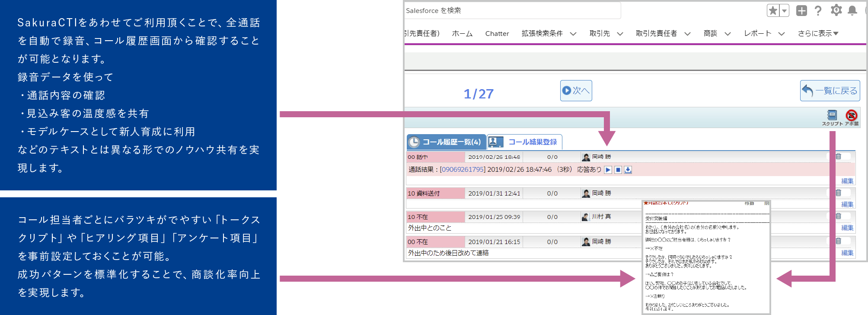Click the 10 資料送付 status cell
Viewport: 868px width, 315px height.
[436, 193]
